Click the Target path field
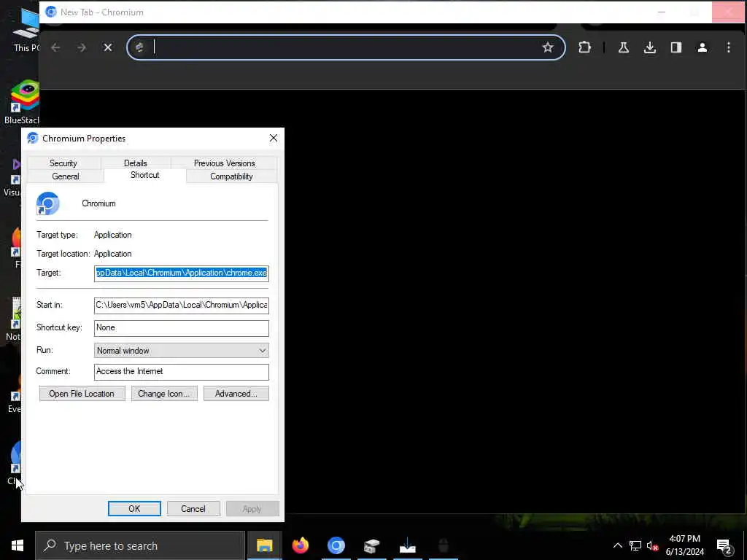Viewport: 747px width, 560px height. click(182, 273)
